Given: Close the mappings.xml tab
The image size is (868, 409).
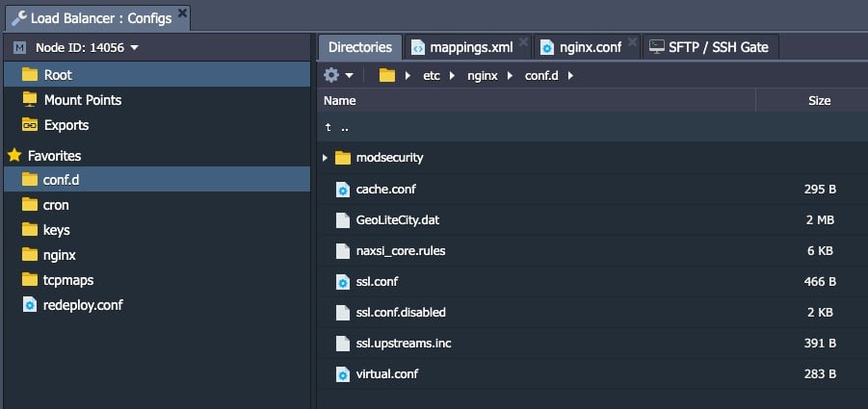Looking at the screenshot, I should click(x=523, y=42).
